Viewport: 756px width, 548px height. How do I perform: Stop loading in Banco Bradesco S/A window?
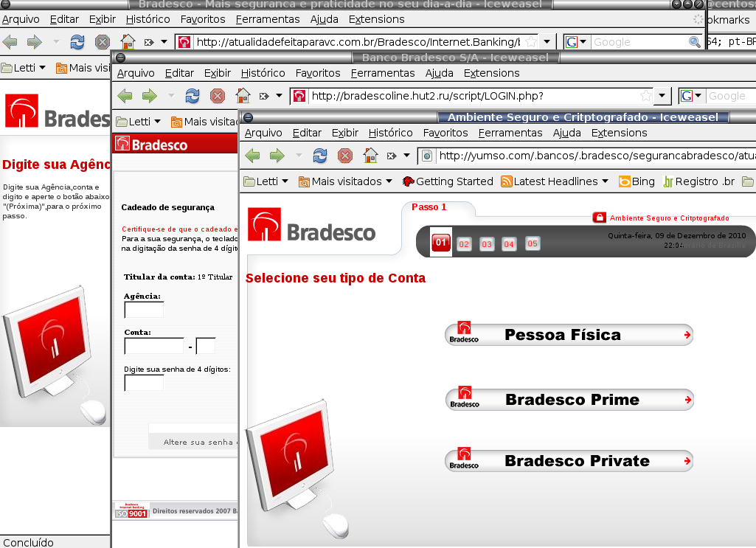point(218,96)
